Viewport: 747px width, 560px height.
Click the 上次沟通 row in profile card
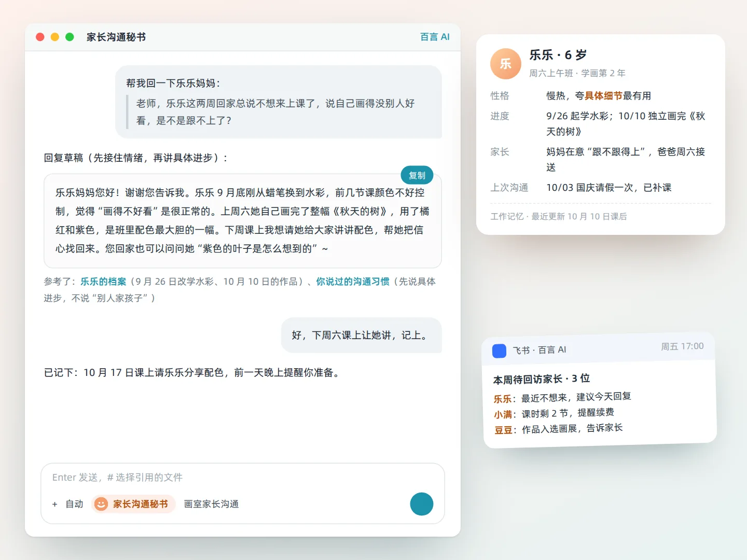pyautogui.click(x=601, y=187)
